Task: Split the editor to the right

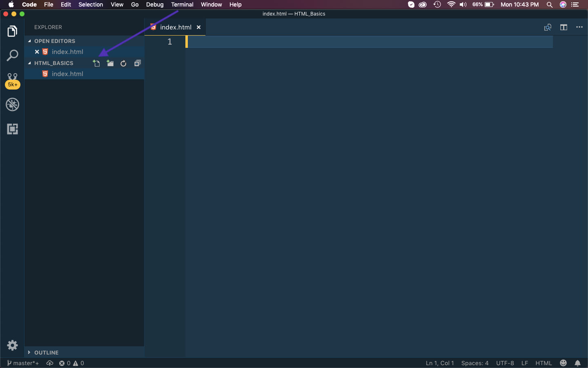Action: (x=563, y=27)
